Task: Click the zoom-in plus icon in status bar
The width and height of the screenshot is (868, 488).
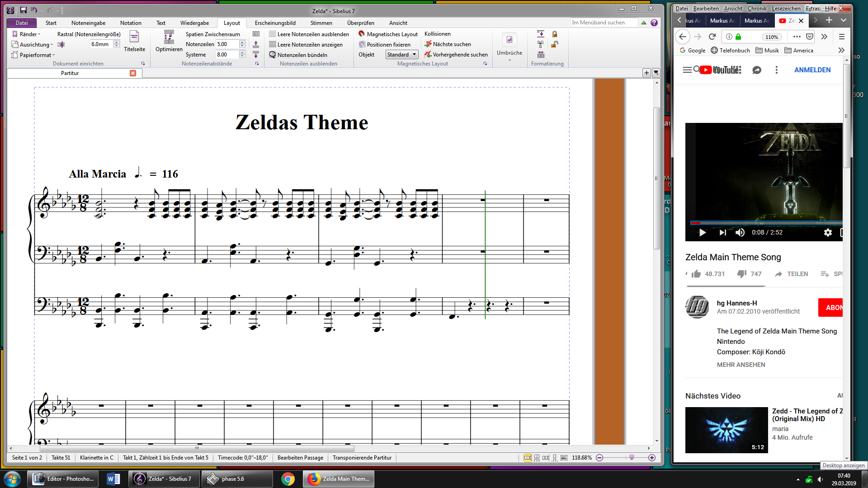Action: click(652, 458)
